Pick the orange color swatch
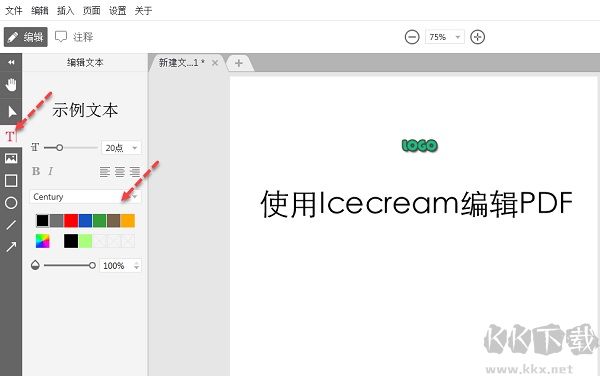This screenshot has width=600, height=376. point(128,221)
